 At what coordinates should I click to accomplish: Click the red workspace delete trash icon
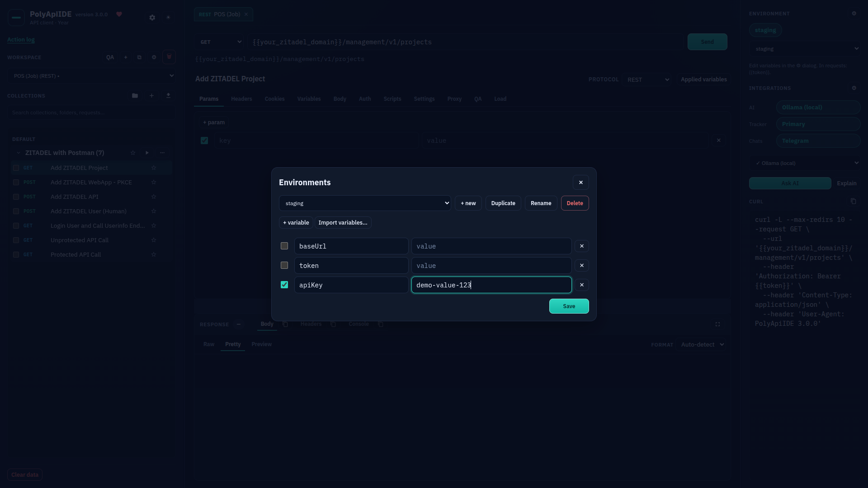click(169, 57)
